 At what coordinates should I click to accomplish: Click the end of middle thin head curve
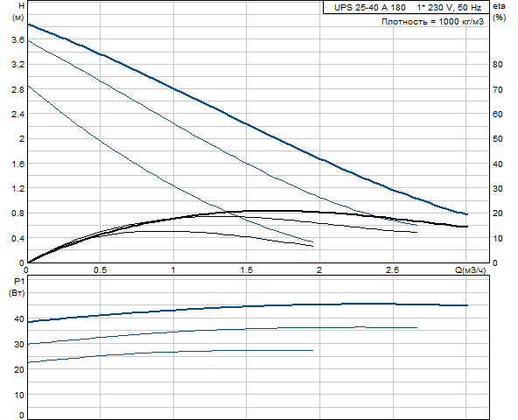(x=416, y=225)
